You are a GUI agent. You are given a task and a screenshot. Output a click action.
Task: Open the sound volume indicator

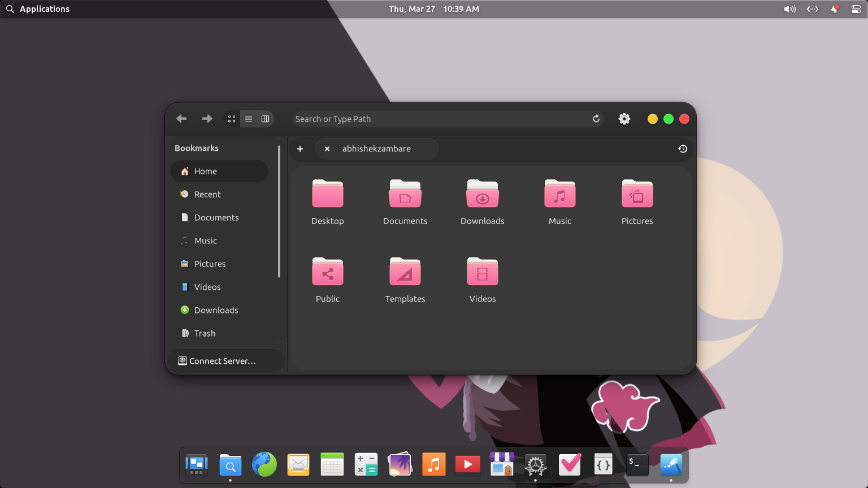pos(790,9)
